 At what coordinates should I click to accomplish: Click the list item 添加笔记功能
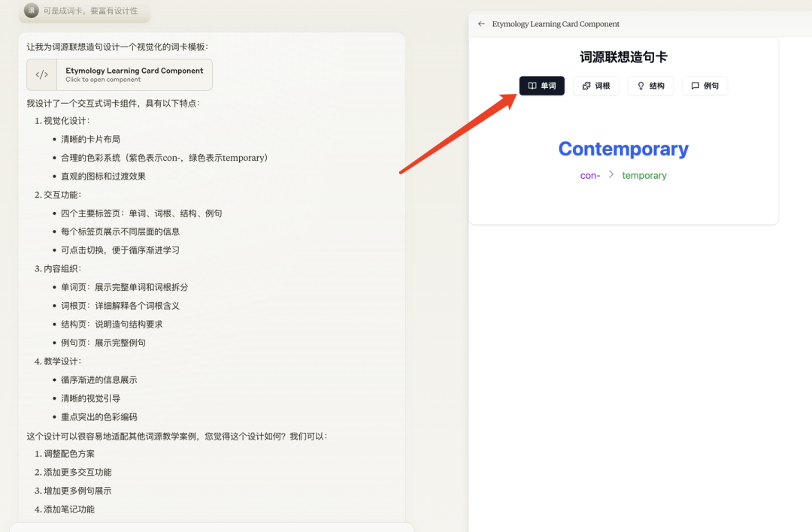click(x=69, y=509)
